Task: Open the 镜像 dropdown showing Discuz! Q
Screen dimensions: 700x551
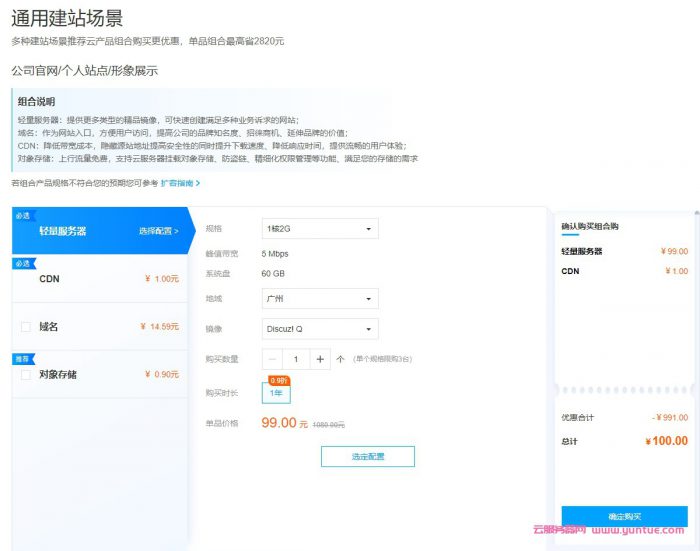Action: pyautogui.click(x=320, y=329)
